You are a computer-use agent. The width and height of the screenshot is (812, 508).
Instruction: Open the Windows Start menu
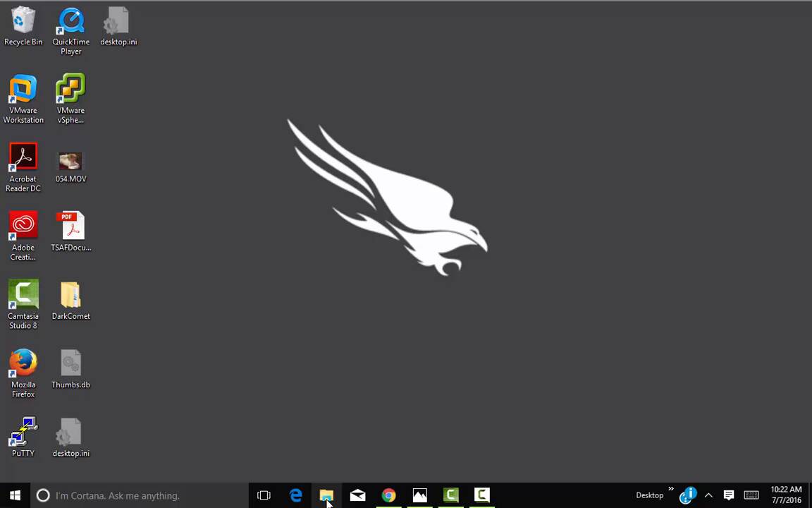(x=15, y=495)
